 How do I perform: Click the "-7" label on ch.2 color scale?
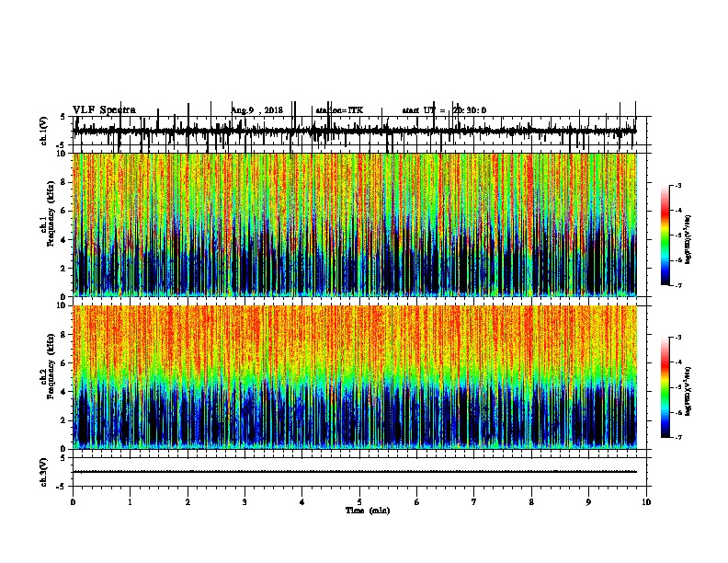click(x=678, y=438)
